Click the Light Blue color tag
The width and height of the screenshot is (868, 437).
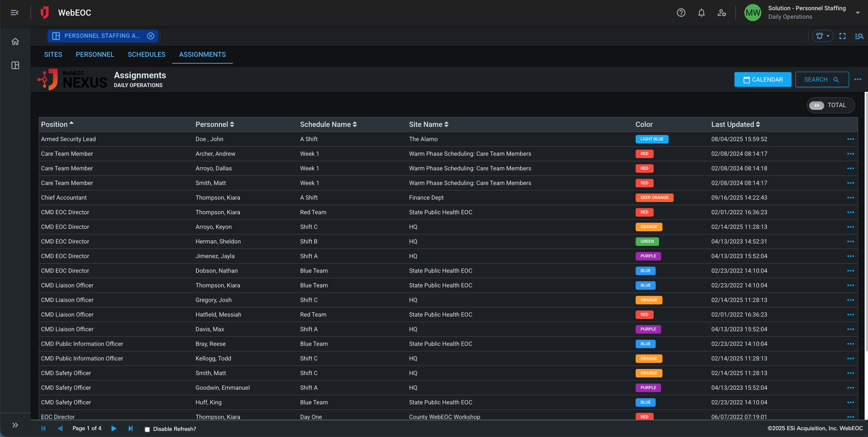[x=652, y=139]
